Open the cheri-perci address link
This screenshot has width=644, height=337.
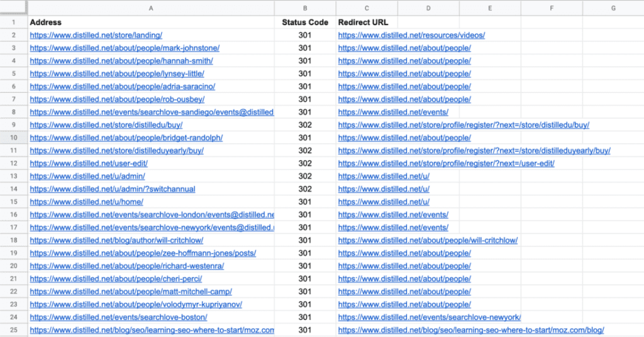click(116, 279)
